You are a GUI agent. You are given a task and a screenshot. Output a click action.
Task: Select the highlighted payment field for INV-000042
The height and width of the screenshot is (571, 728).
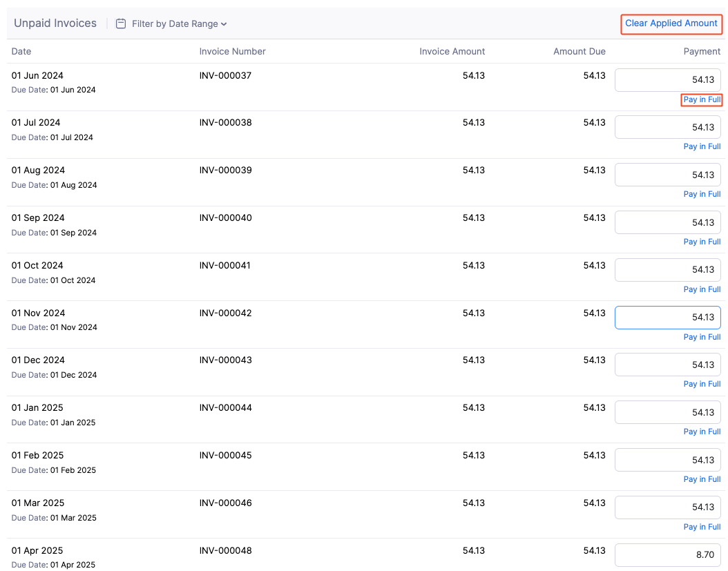coord(667,318)
